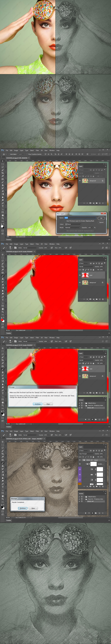111x644 pixels.
Task: Open Layer menu in the brush warning screenshot
Action: click(x=22, y=338)
